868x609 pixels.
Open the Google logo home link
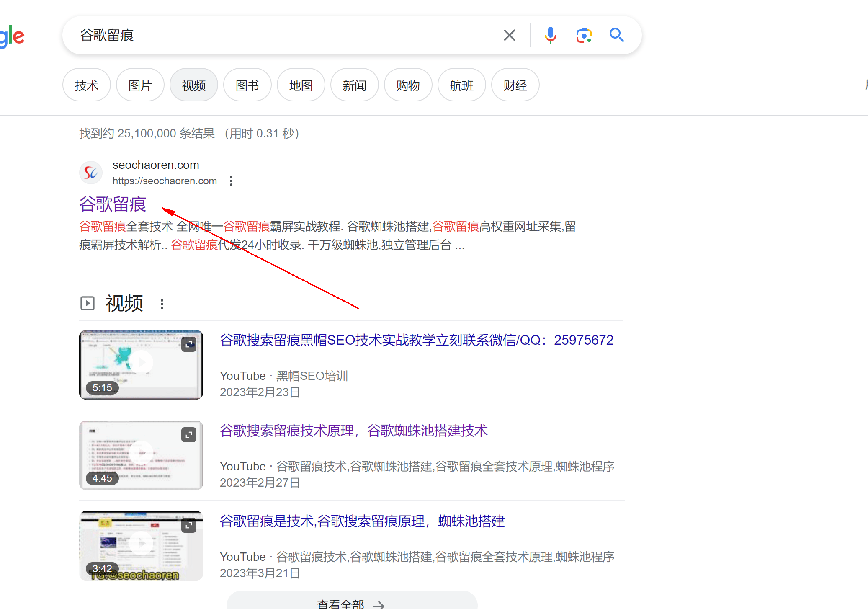[x=12, y=36]
